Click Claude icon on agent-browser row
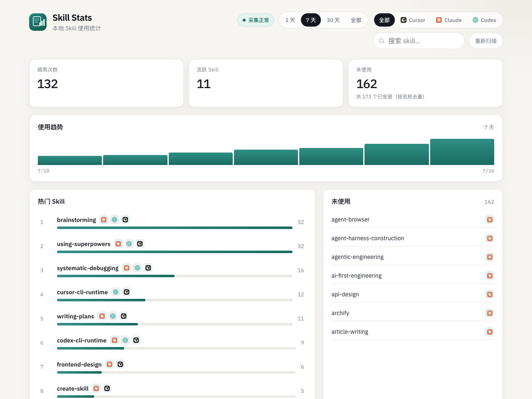 click(490, 219)
